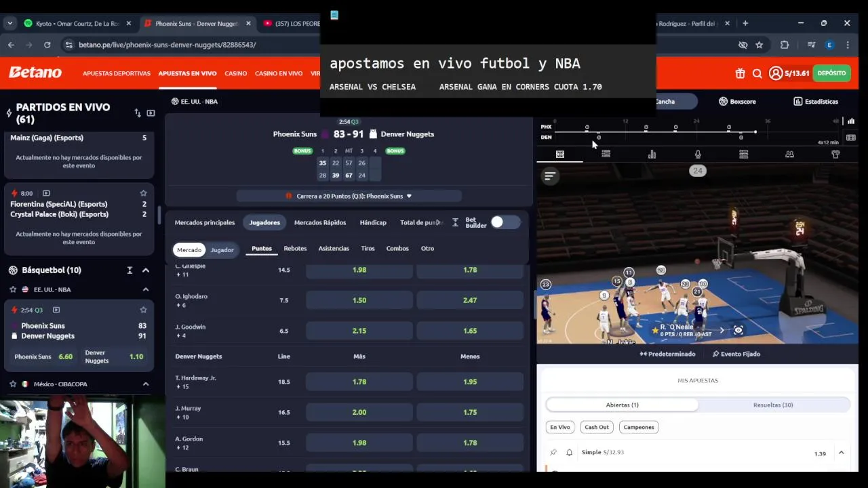Click the collapse-all icon beside Básquetbol

click(130, 270)
